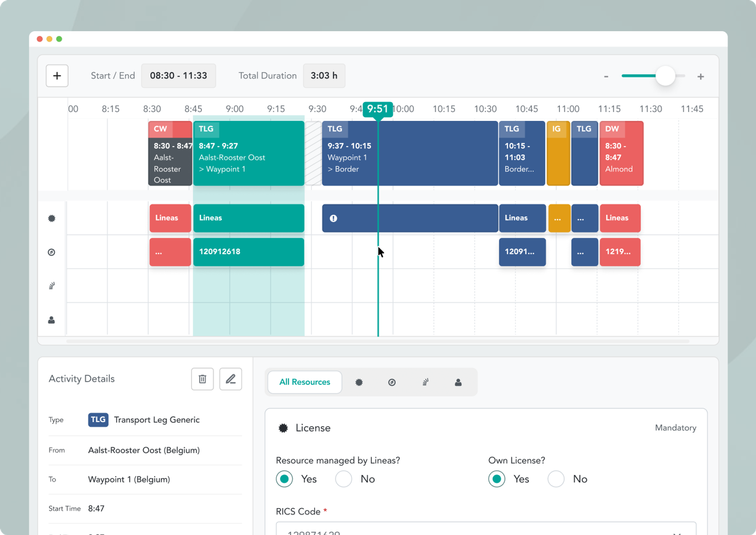Select the TLG 8:47 - 9:27 activity block

249,153
